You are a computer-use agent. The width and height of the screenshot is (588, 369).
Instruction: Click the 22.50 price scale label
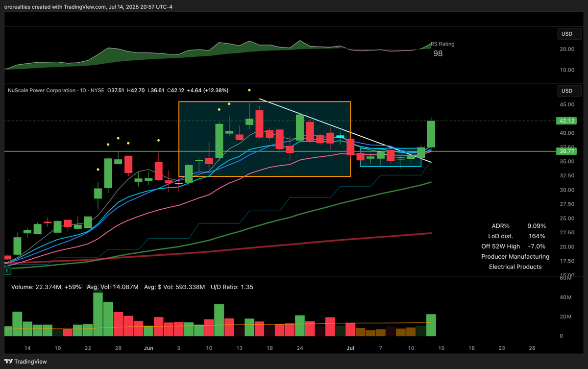[567, 233]
